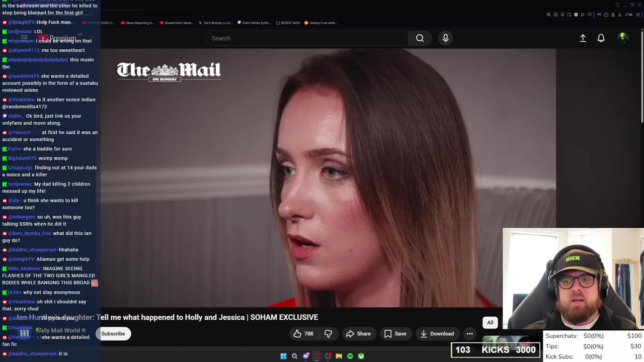Open the YouTube upload/create icon

(583, 38)
